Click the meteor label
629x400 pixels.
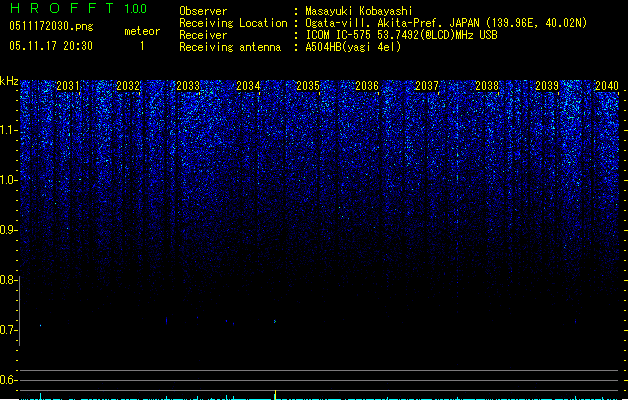tap(142, 31)
